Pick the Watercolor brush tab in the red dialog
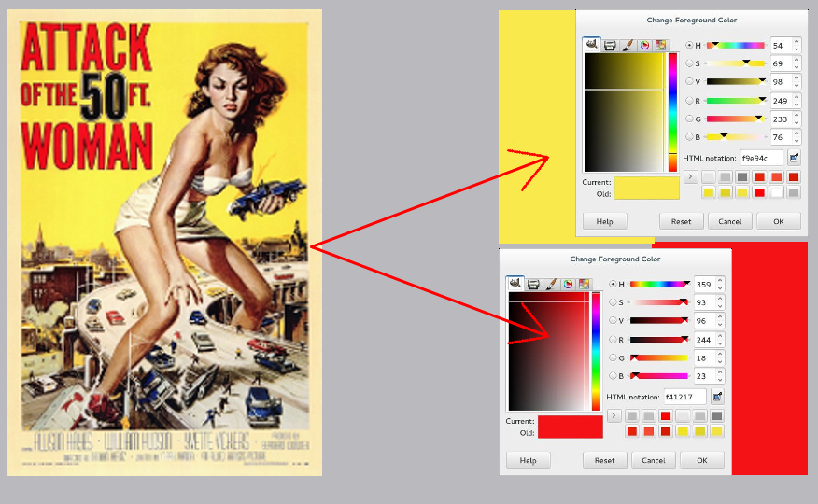The width and height of the screenshot is (818, 504). [x=551, y=284]
